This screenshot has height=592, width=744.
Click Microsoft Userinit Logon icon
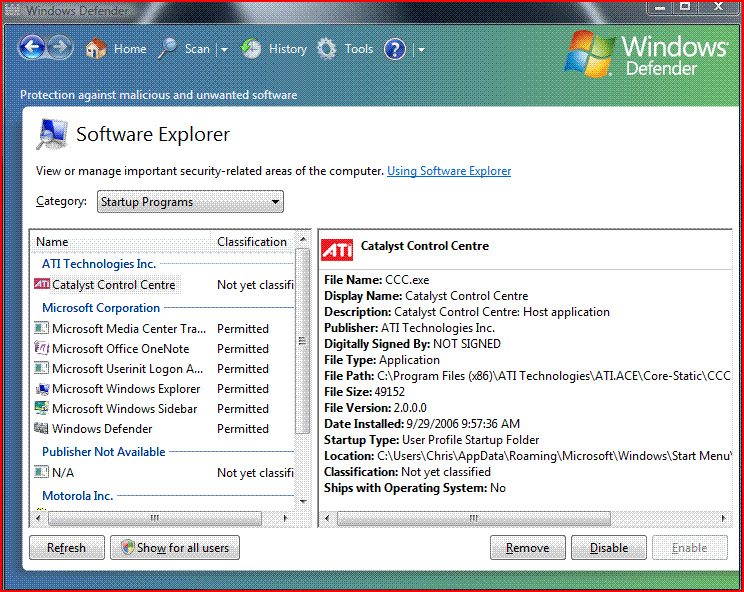pyautogui.click(x=42, y=368)
